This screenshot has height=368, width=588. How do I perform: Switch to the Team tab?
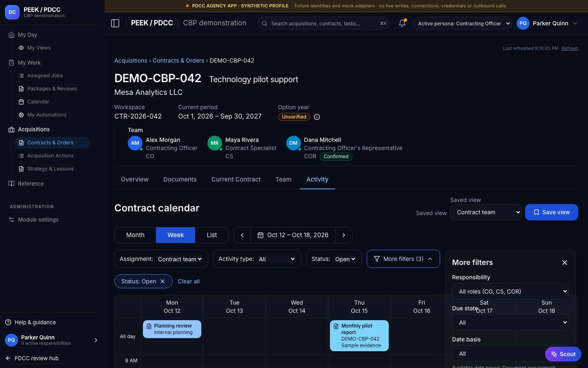coord(283,180)
